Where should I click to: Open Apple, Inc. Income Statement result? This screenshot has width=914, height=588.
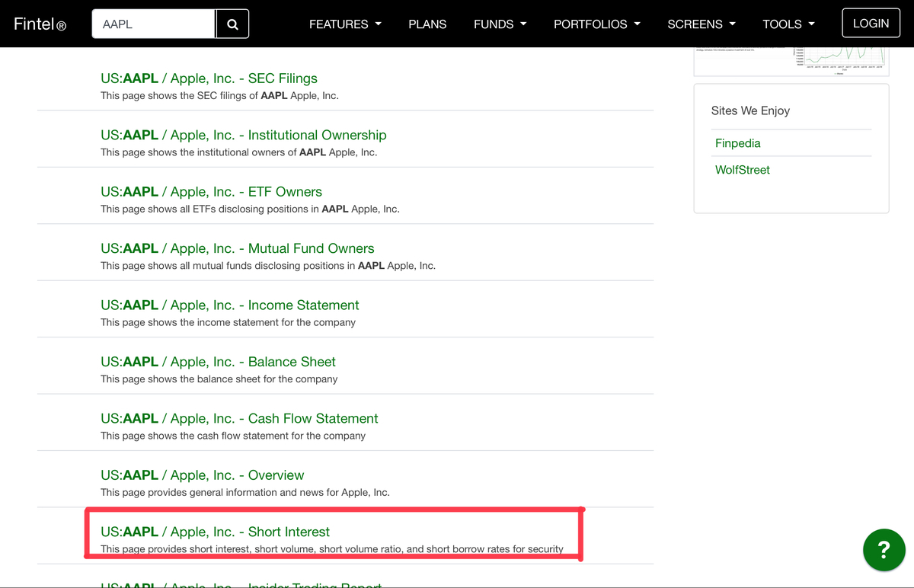230,305
